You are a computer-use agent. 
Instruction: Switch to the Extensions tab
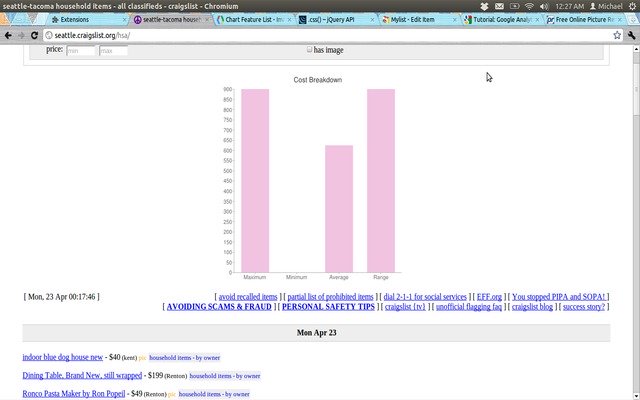click(x=86, y=20)
